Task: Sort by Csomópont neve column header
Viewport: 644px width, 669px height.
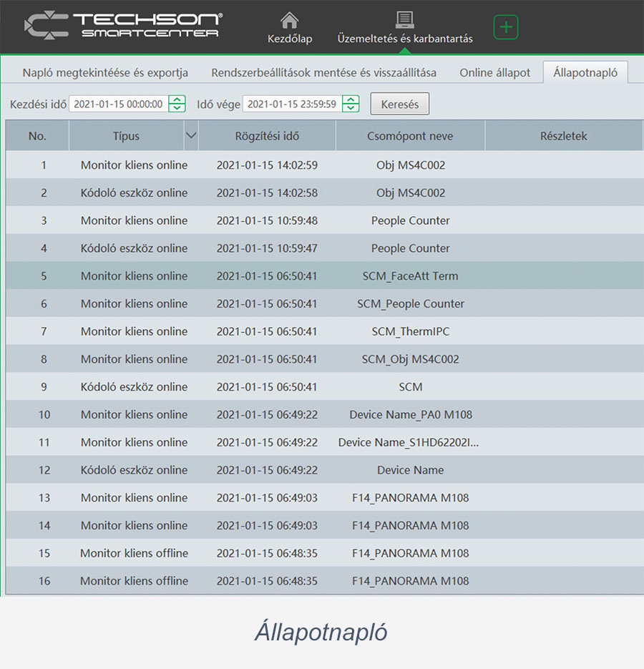Action: click(x=410, y=136)
